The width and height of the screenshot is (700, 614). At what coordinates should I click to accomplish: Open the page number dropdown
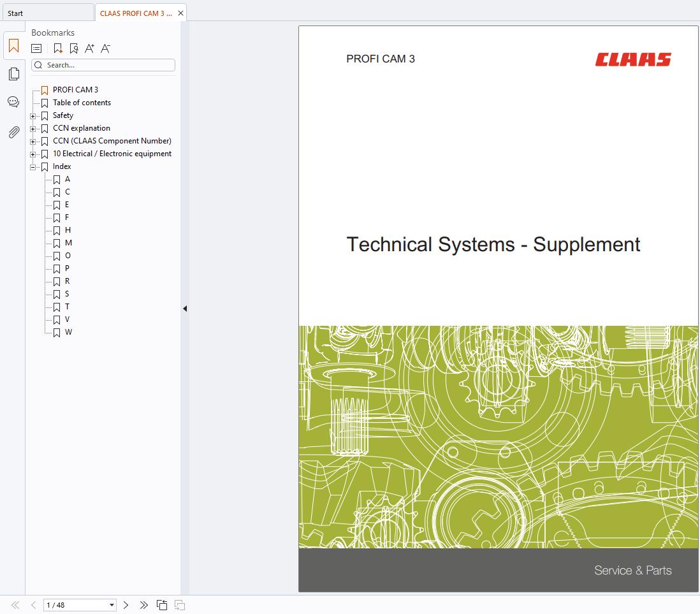[112, 605]
